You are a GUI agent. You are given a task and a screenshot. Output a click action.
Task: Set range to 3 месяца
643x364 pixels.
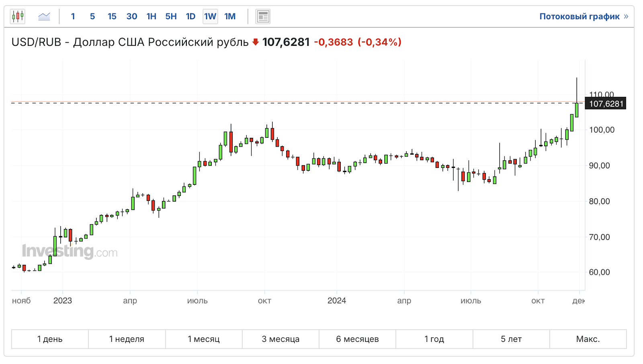pos(281,339)
